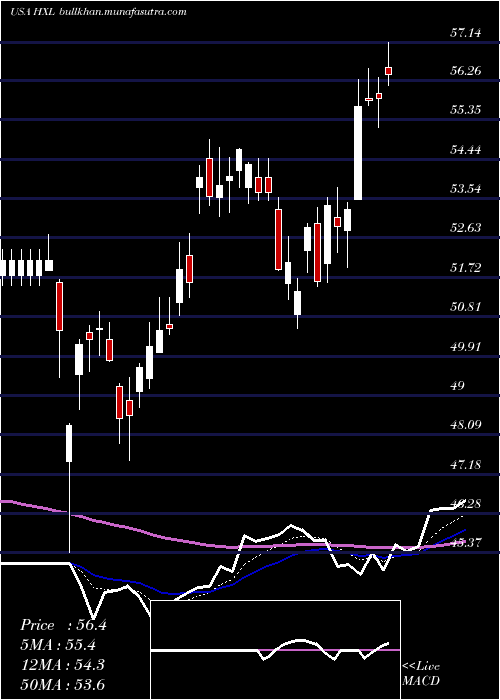This screenshot has width=500, height=700.
Task: Select the 57.14 price axis label
Action: pyautogui.click(x=466, y=32)
